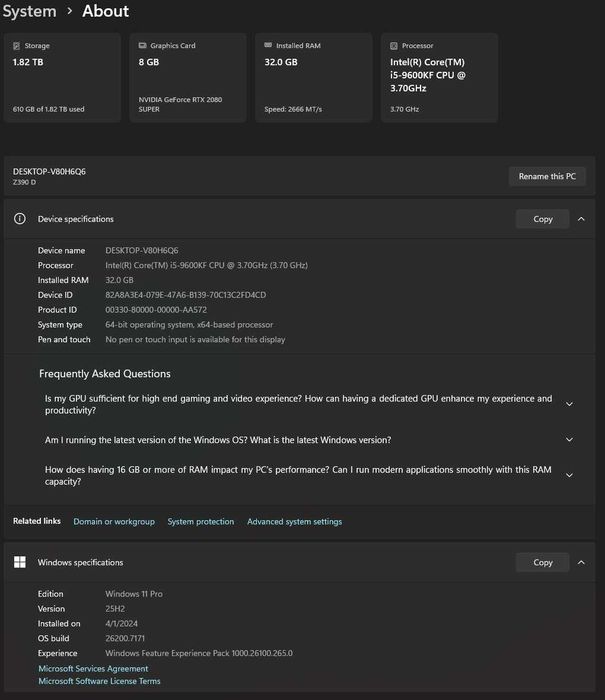605x700 pixels.
Task: Collapse the Windows specifications section
Action: 581,562
